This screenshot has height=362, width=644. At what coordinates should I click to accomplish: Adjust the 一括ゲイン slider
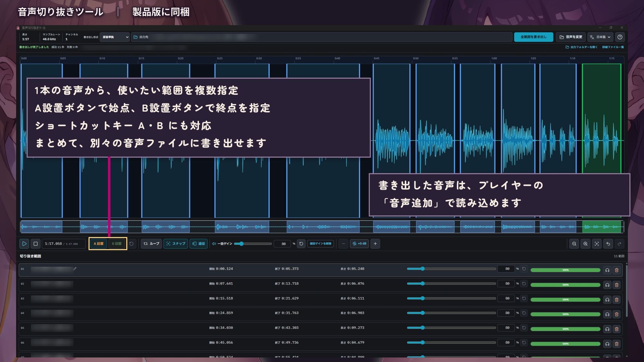(x=253, y=244)
